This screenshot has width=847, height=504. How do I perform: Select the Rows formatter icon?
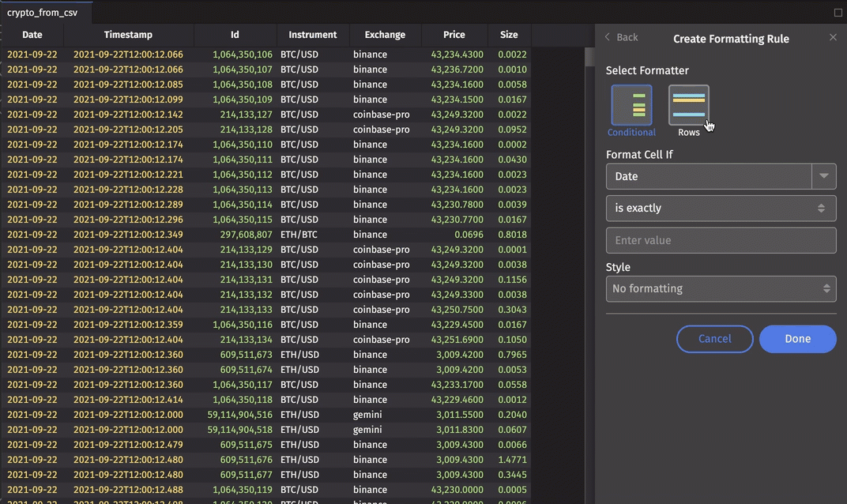coord(688,105)
